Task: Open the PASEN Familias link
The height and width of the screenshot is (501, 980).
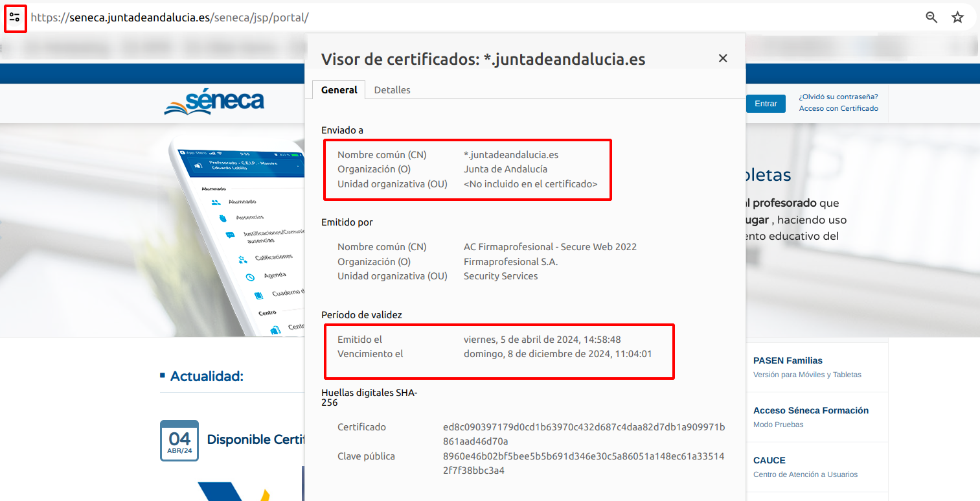Action: 788,360
